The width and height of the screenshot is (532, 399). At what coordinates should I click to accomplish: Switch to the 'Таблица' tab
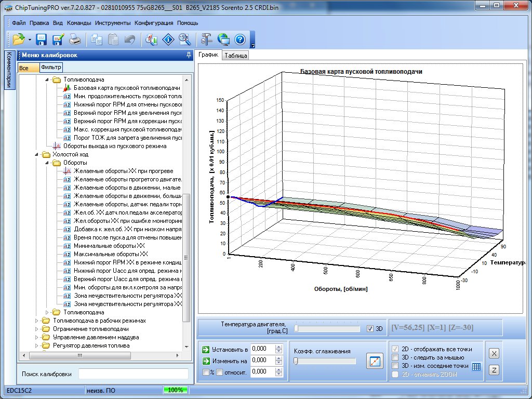236,56
